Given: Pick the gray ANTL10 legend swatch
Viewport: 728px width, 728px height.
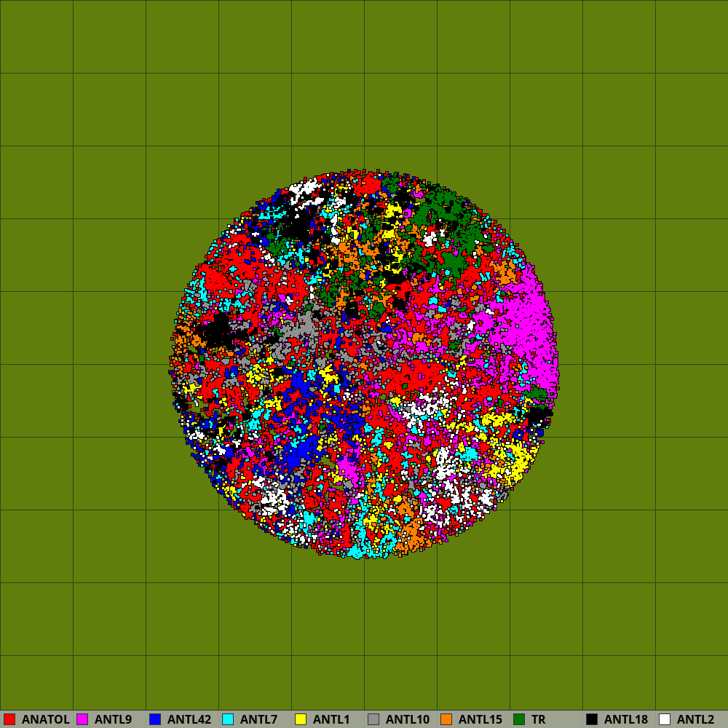Looking at the screenshot, I should (373, 719).
